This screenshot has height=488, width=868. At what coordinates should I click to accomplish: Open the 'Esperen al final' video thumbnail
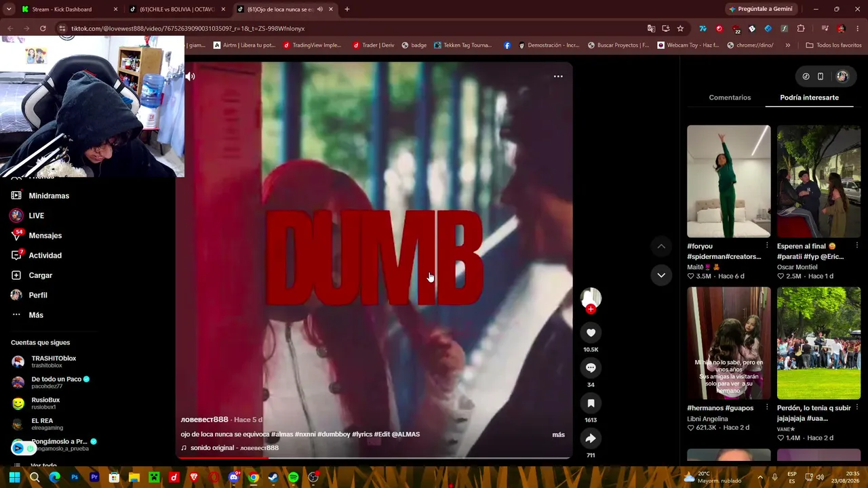tap(818, 181)
